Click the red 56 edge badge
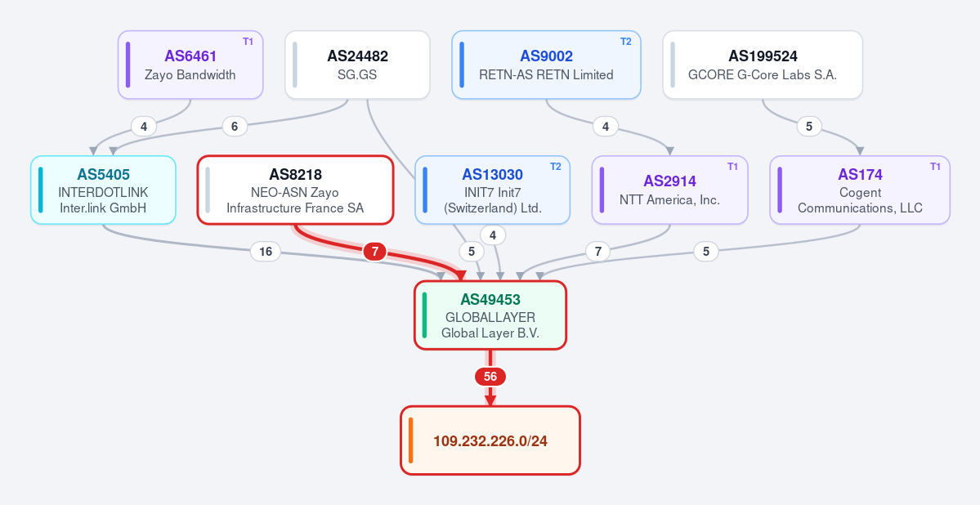 coord(490,377)
